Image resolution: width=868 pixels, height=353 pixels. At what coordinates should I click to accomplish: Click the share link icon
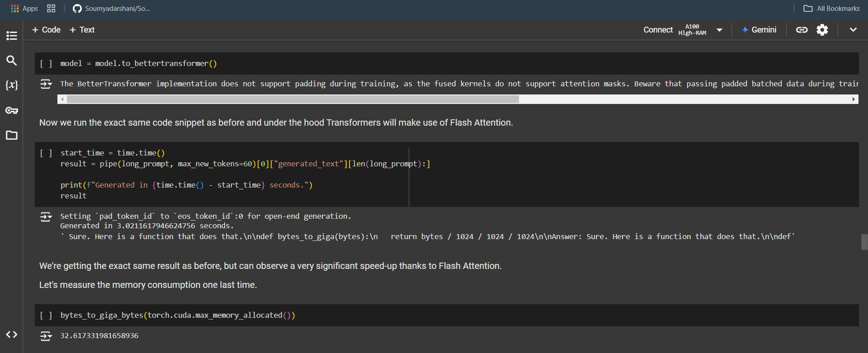[x=802, y=30]
